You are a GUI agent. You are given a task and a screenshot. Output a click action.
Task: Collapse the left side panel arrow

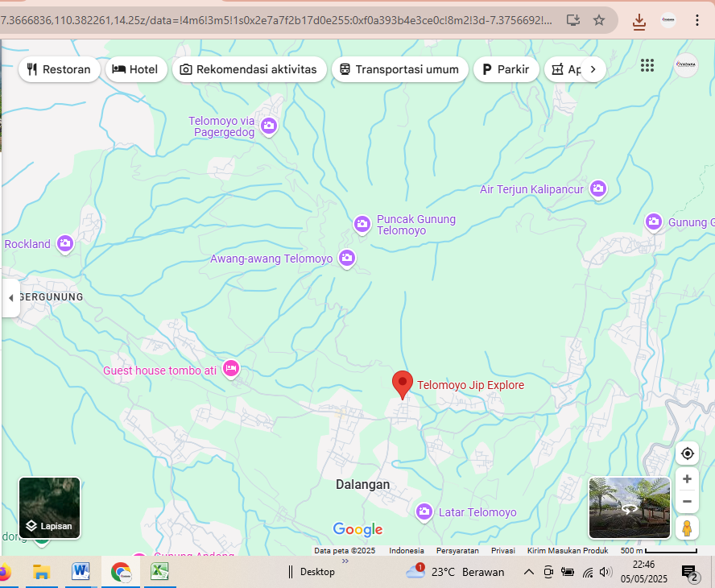(10, 298)
